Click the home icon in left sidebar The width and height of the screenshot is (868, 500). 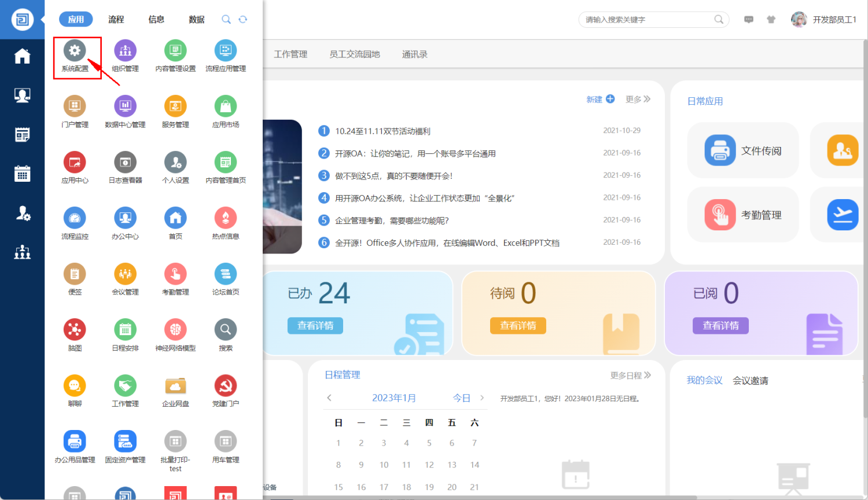coord(22,56)
